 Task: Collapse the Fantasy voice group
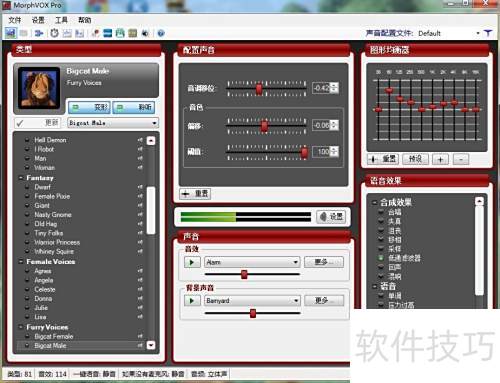pyautogui.click(x=20, y=178)
